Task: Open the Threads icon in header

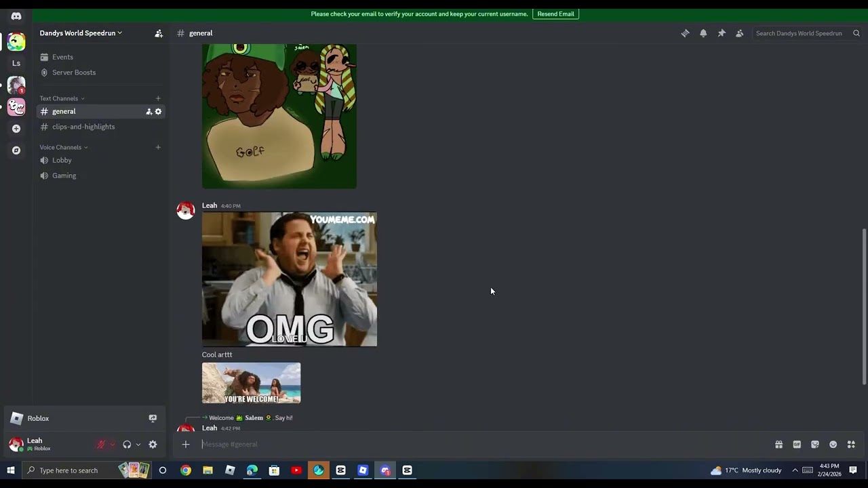Action: (x=685, y=33)
